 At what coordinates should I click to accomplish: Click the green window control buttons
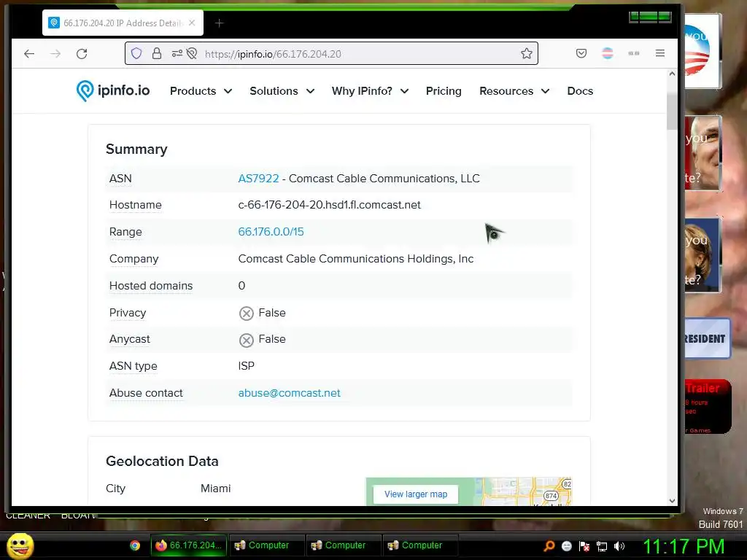click(x=650, y=17)
